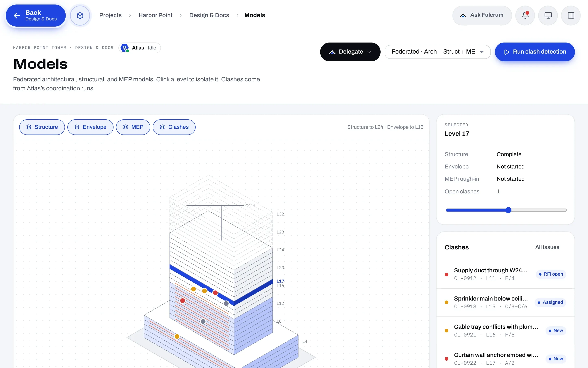The width and height of the screenshot is (588, 368).
Task: Click the Assigned status badge
Action: point(550,303)
